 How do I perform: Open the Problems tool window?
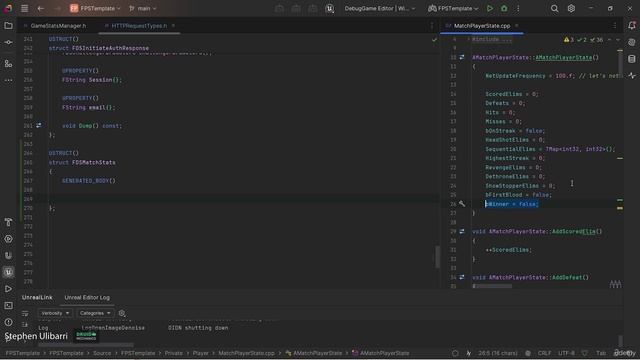(x=8, y=322)
